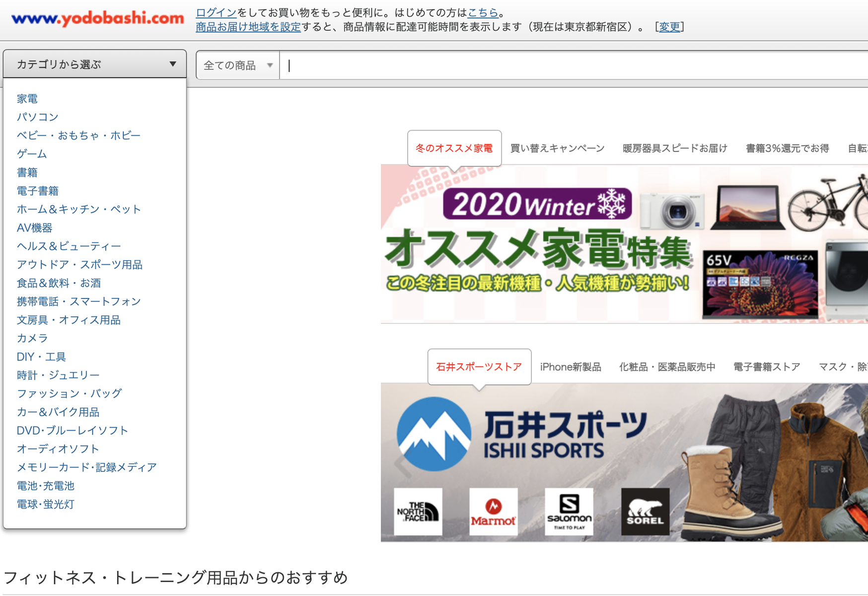Screen dimensions: 868x596
Task: Click the ログイン link
Action: [216, 12]
